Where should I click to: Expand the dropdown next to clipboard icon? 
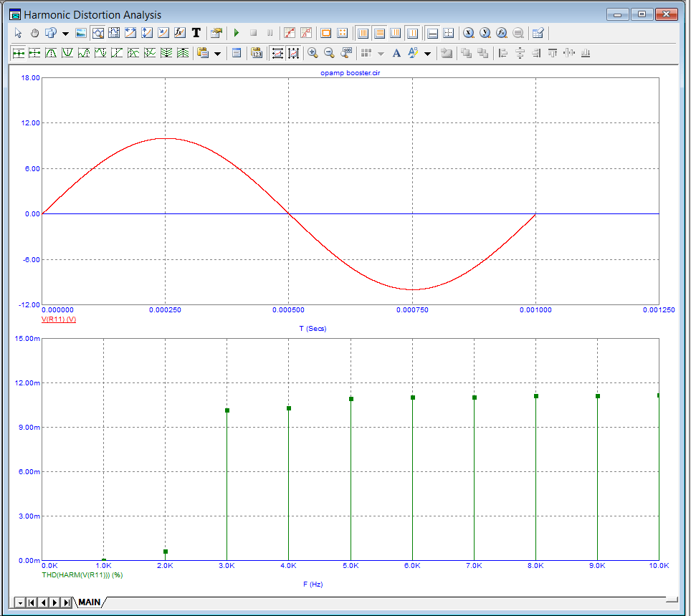click(x=217, y=54)
